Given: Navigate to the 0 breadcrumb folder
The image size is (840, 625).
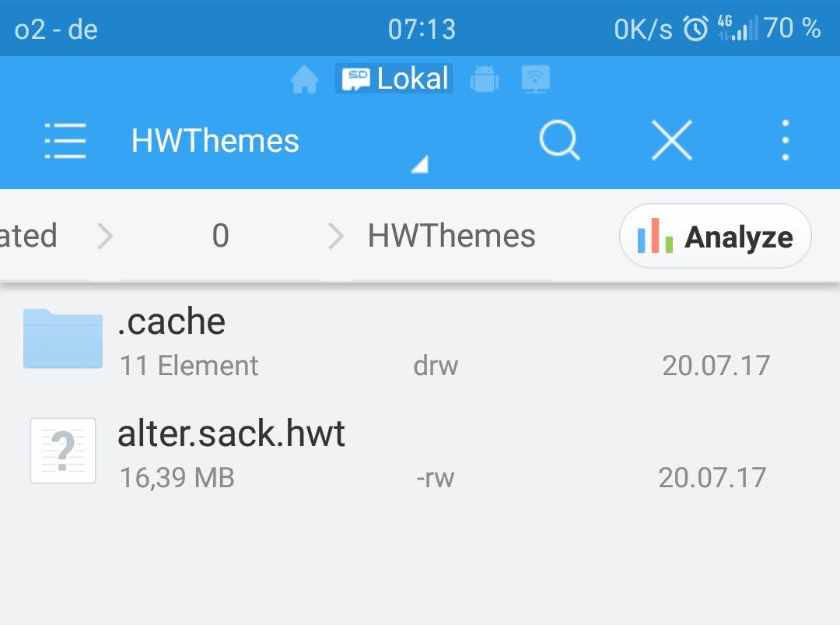Looking at the screenshot, I should pos(221,235).
